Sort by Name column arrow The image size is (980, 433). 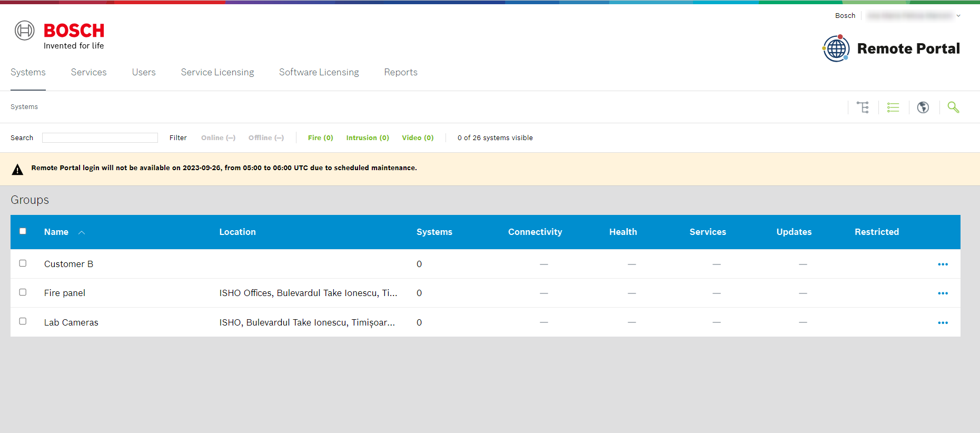click(82, 232)
